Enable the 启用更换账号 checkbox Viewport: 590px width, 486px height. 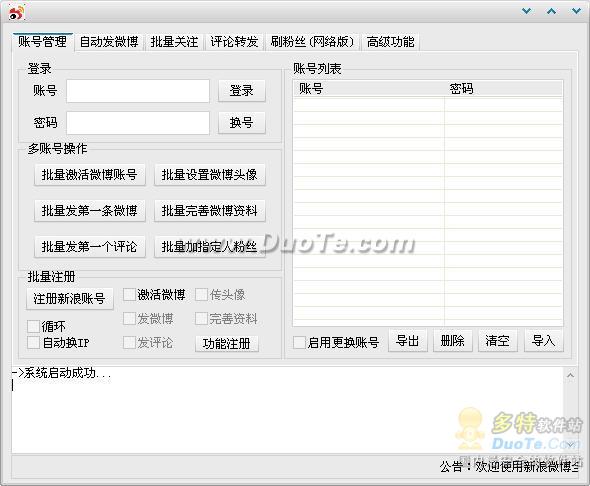[299, 342]
